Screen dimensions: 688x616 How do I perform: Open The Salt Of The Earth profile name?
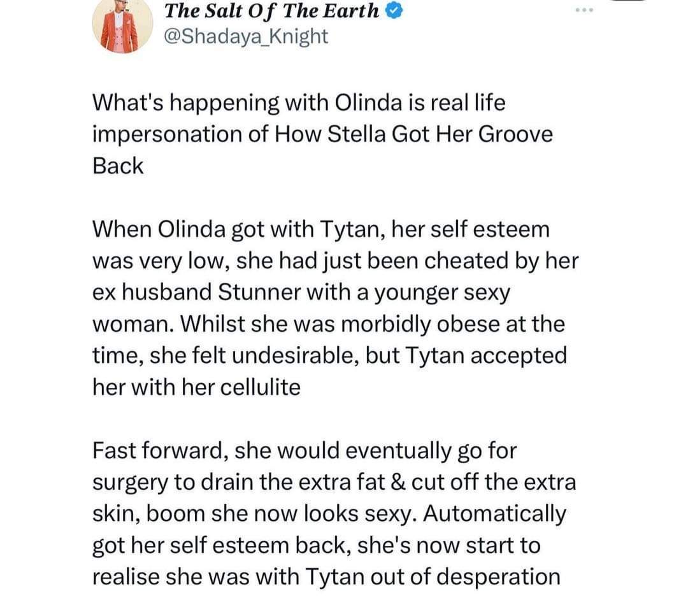click(271, 11)
